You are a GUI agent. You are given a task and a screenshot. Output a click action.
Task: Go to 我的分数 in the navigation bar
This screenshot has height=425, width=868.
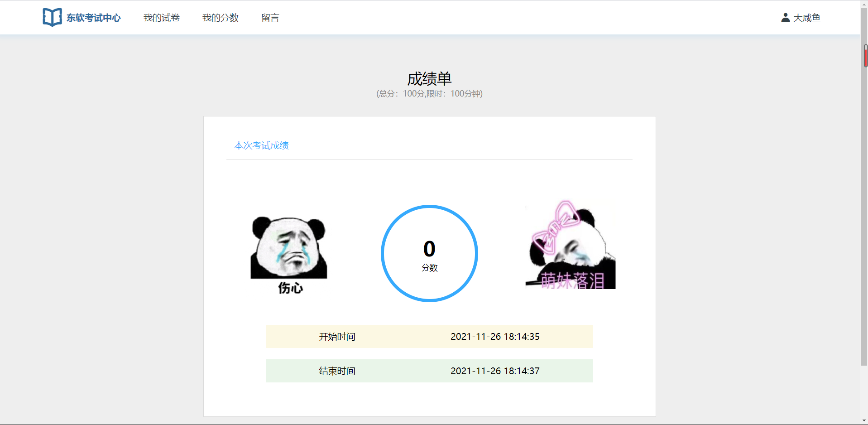[221, 18]
